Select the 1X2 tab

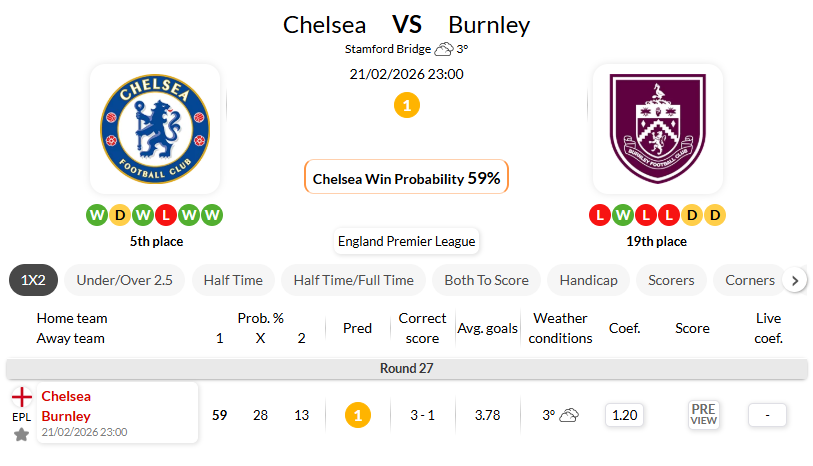(x=34, y=280)
